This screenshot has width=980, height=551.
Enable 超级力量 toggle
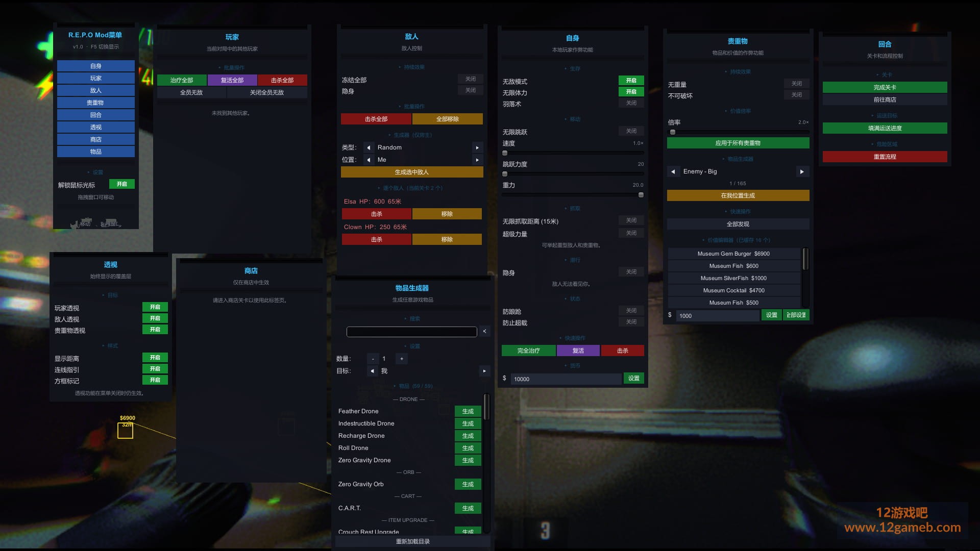[x=631, y=233]
